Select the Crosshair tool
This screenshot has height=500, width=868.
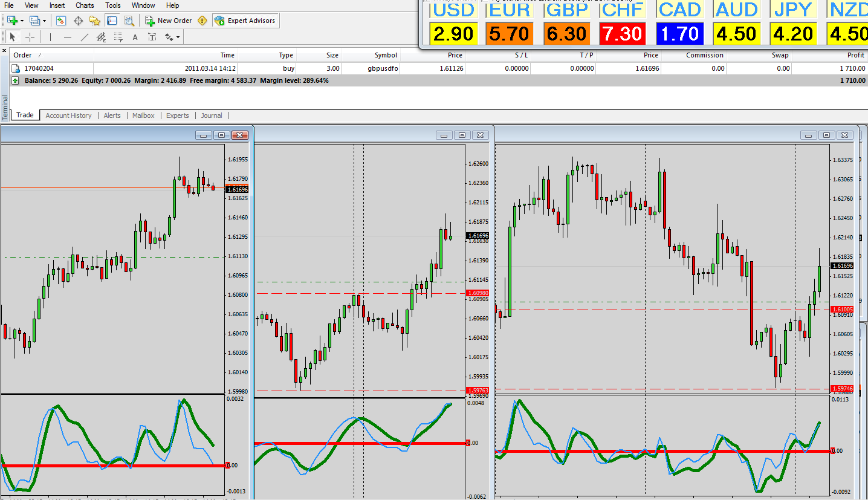click(30, 37)
